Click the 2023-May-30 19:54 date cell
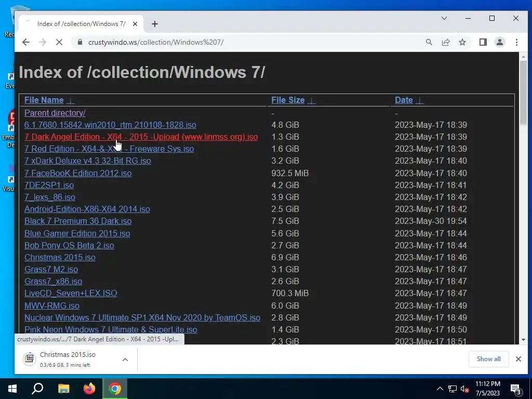Image resolution: width=532 pixels, height=399 pixels. pos(431,221)
